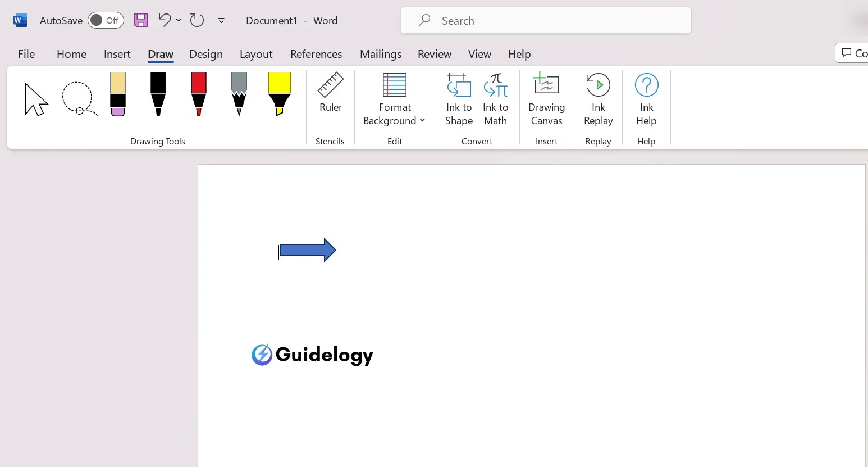Image resolution: width=868 pixels, height=467 pixels.
Task: Pick the Eraser tool
Action: 118,94
